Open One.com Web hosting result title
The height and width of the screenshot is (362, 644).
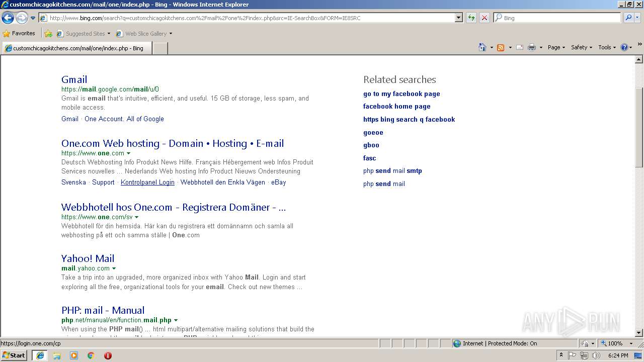173,143
